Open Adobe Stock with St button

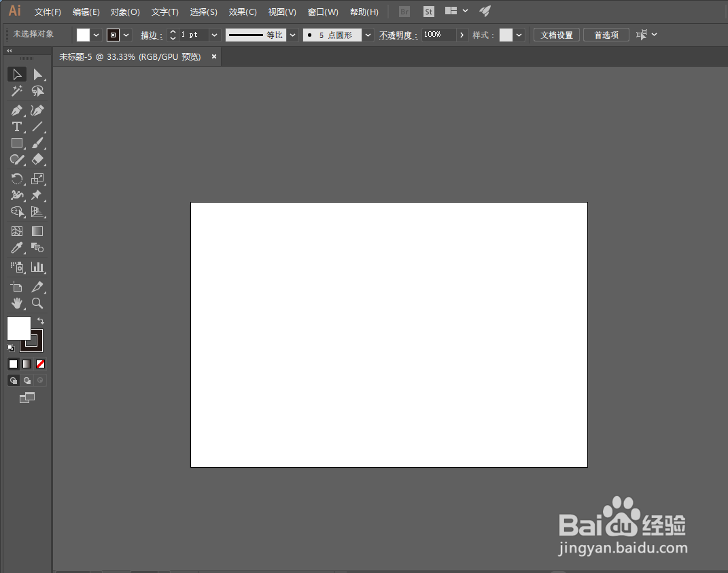pyautogui.click(x=428, y=12)
